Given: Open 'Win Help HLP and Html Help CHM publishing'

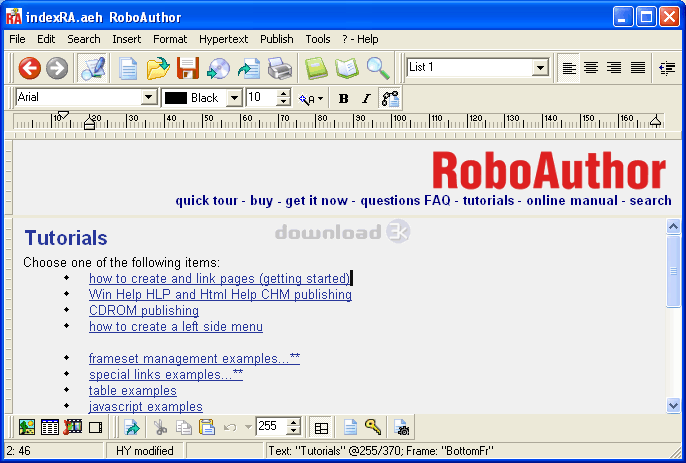Looking at the screenshot, I should (x=220, y=295).
